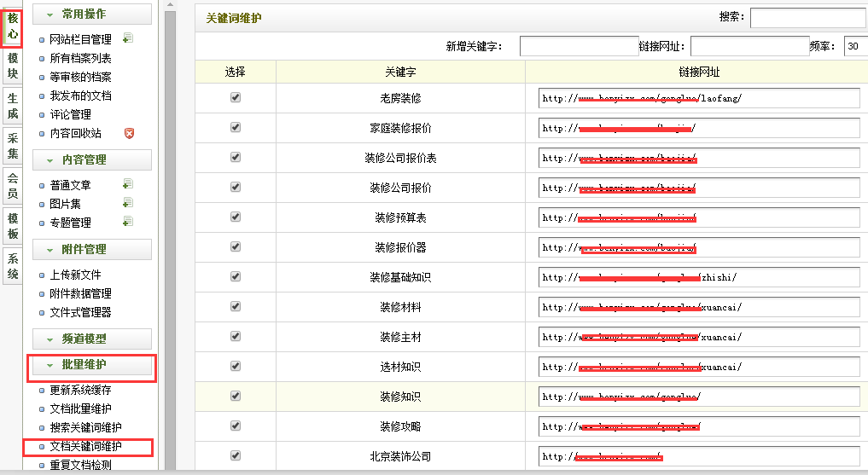The width and height of the screenshot is (868, 475).
Task: Open the 采集 side tab
Action: pos(12,146)
